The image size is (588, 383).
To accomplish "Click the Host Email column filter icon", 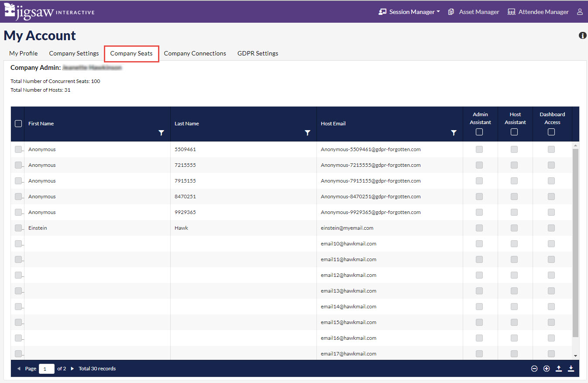I will (454, 133).
